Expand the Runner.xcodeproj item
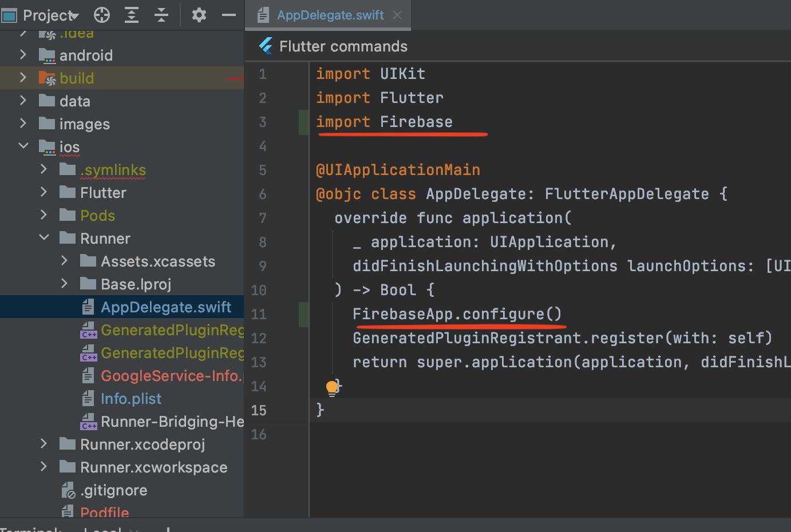The image size is (791, 532). (x=43, y=444)
